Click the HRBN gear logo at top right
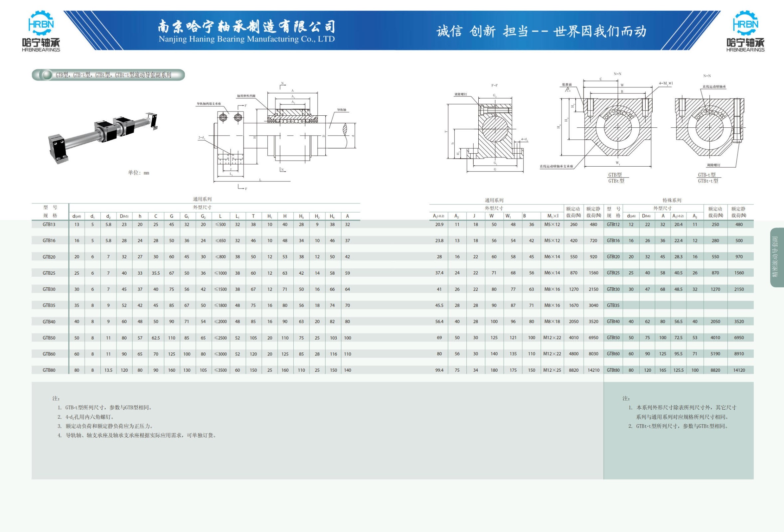This screenshot has width=784, height=532. click(x=745, y=31)
